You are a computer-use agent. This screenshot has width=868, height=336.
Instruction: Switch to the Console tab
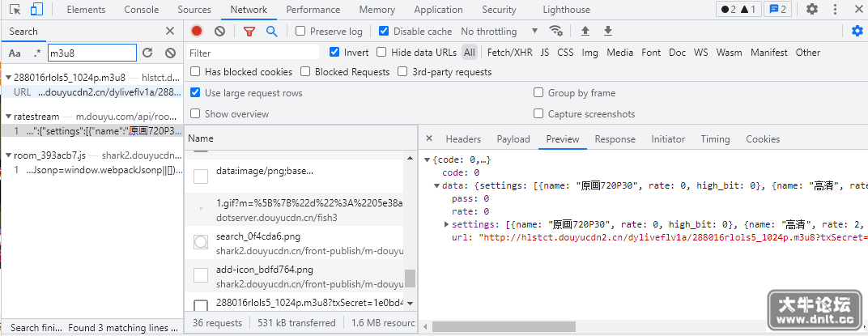pos(141,10)
